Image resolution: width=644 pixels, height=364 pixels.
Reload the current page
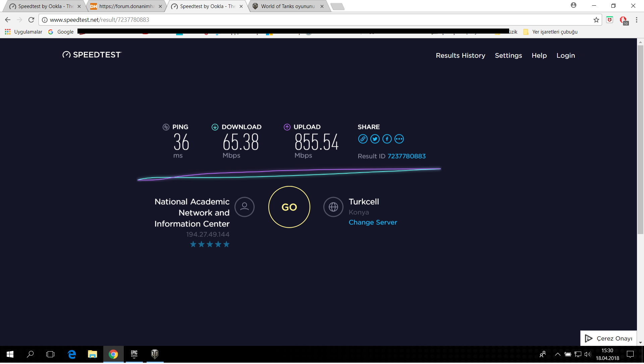[x=31, y=20]
